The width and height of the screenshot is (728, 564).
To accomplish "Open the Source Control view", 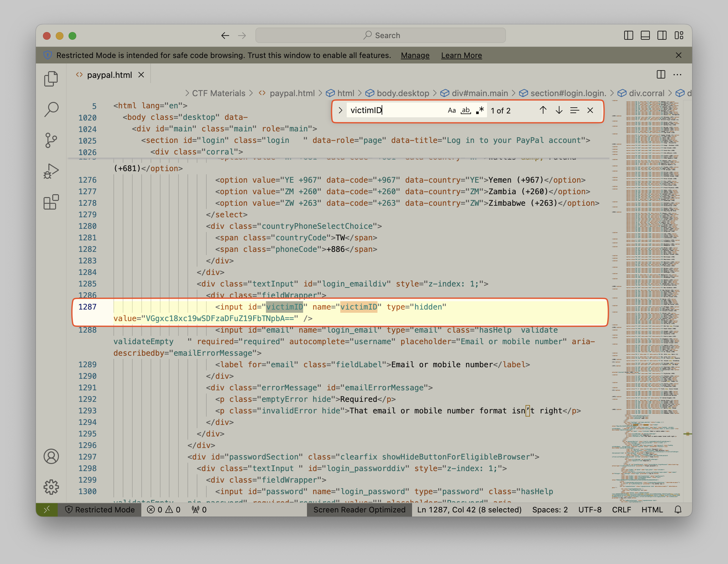I will pos(51,140).
